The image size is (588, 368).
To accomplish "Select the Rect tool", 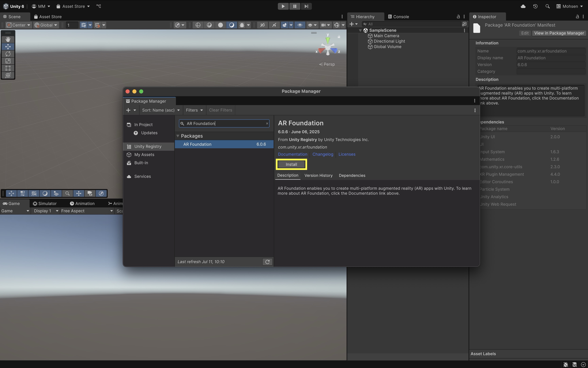I will [8, 68].
